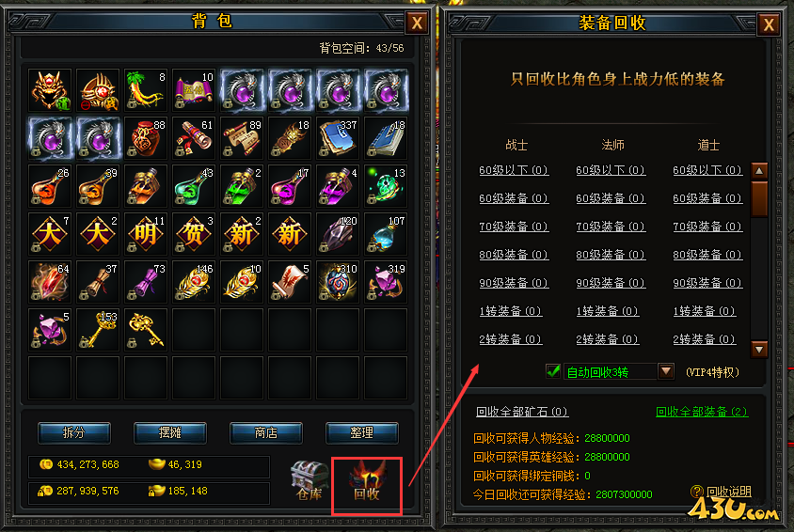Click the 整理 sort button

tap(362, 433)
